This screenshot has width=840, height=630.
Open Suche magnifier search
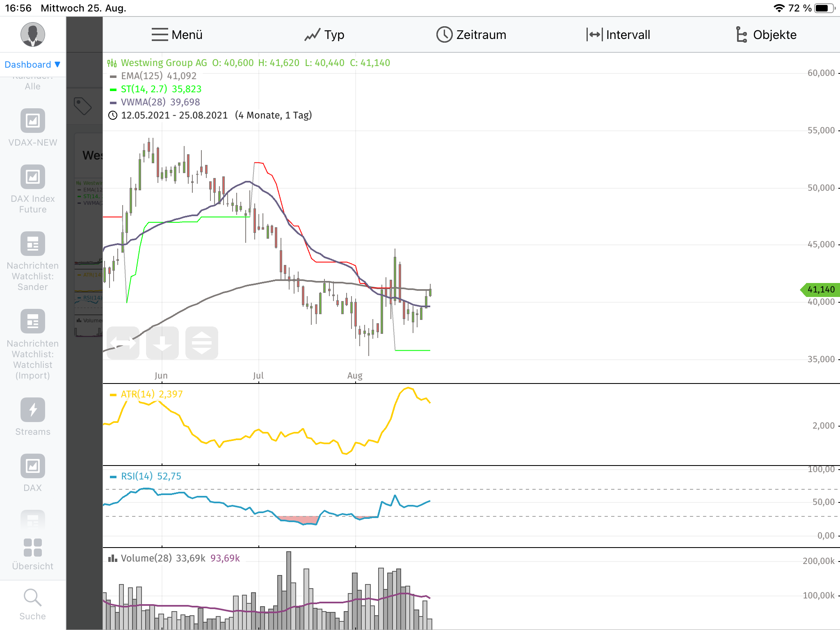(x=32, y=598)
